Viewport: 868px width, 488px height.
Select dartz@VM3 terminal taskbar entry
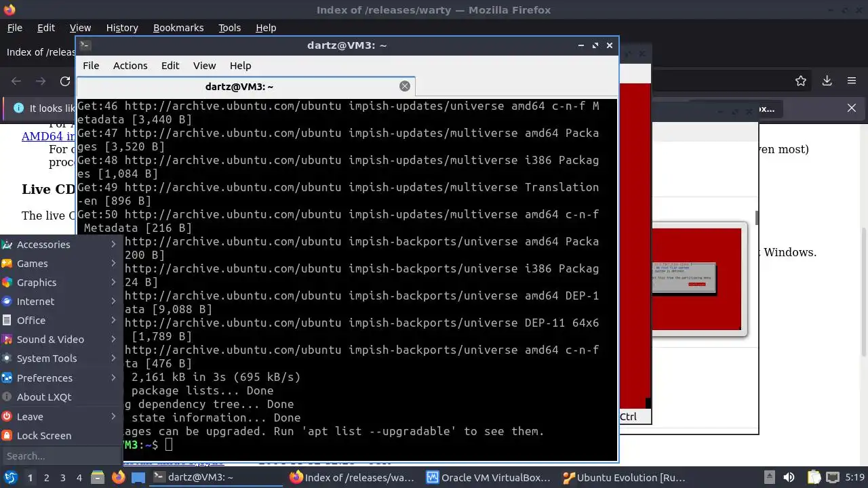(x=216, y=477)
